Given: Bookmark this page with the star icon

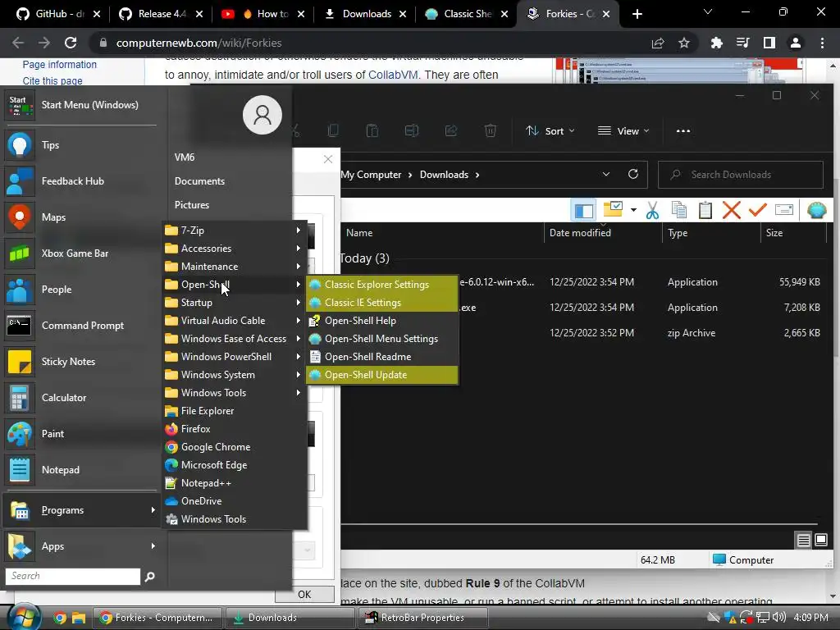Looking at the screenshot, I should pyautogui.click(x=684, y=43).
